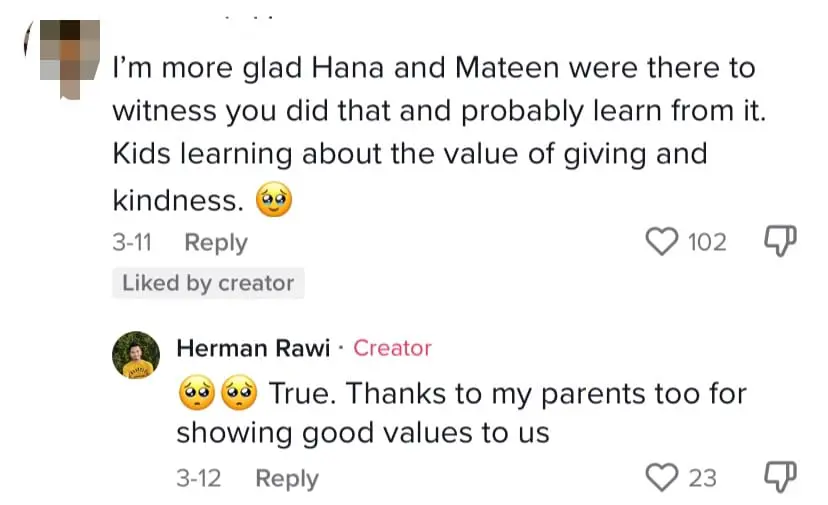Click the 3-11 comment date

132,243
